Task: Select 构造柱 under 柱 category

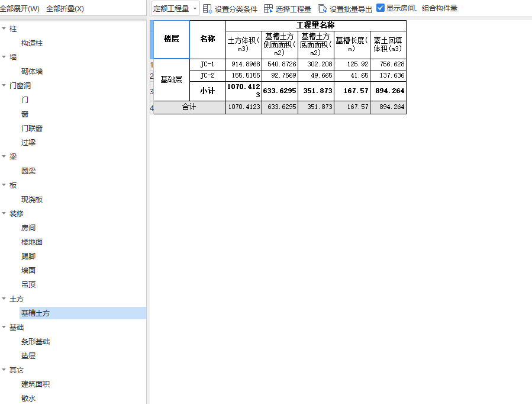Action: coord(31,43)
